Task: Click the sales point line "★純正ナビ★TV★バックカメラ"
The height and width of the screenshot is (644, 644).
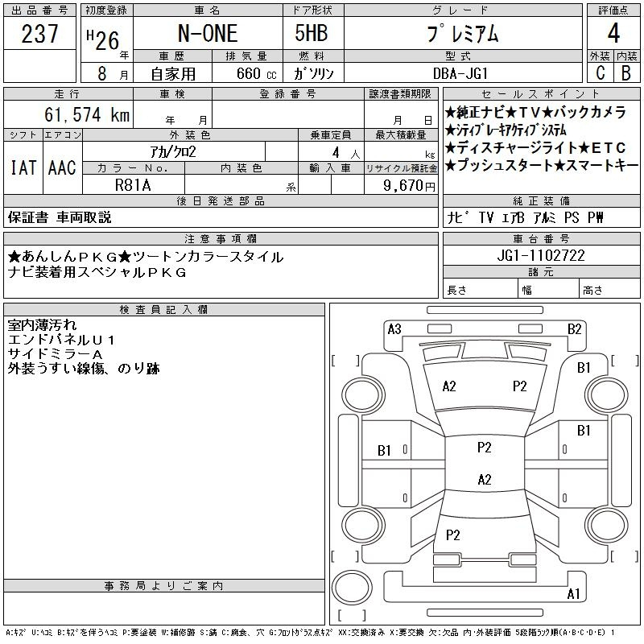Action: click(535, 112)
